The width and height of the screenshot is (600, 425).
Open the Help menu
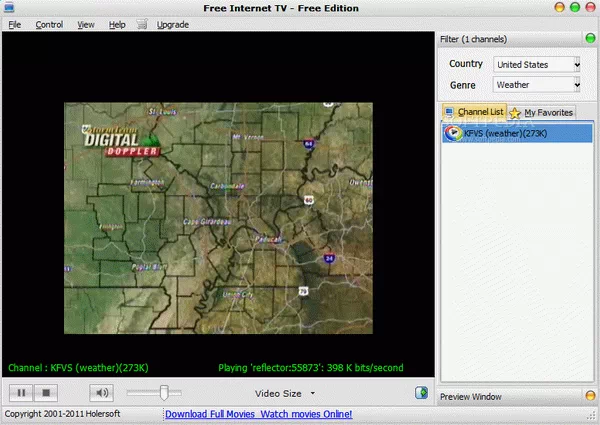[x=117, y=24]
